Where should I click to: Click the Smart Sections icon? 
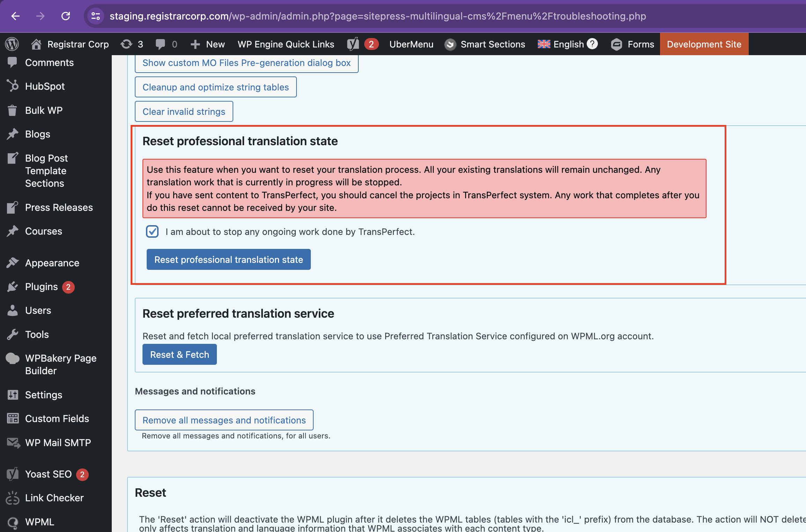pos(450,44)
